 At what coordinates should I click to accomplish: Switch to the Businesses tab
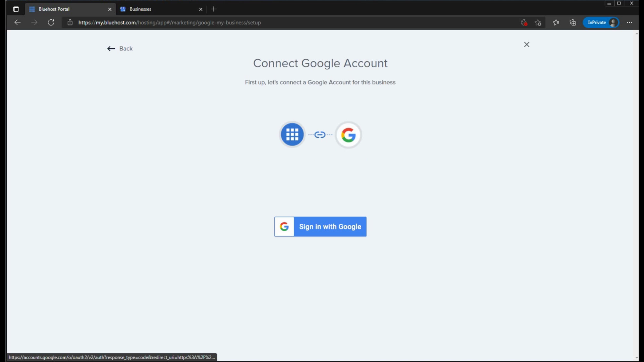coord(158,9)
